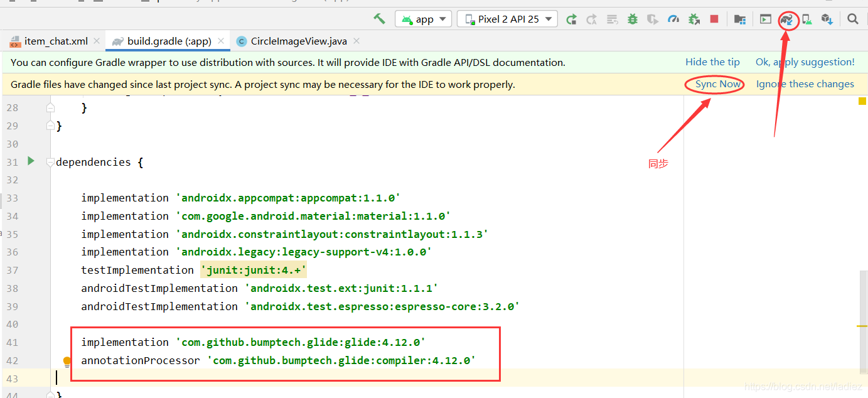The width and height of the screenshot is (868, 398).
Task: Click the glide:compiler:4.12.0 dependency string
Action: coord(341,360)
